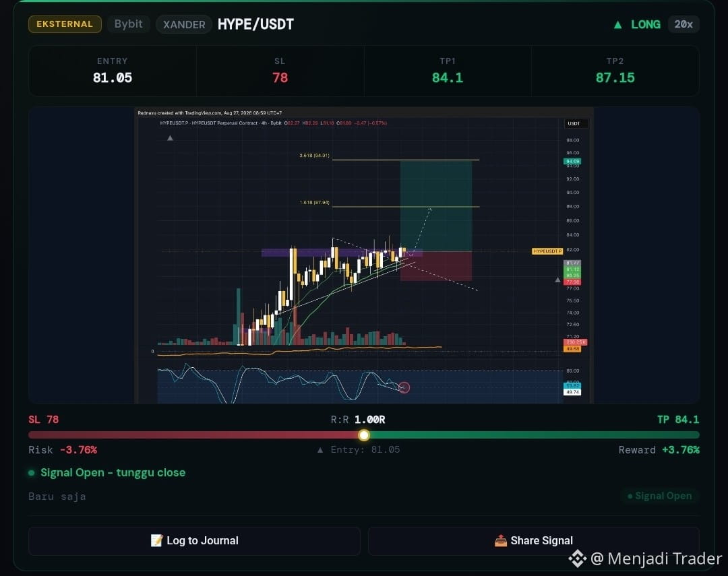Image resolution: width=728 pixels, height=576 pixels.
Task: Click the green triangle icon beside LONG
Action: click(x=617, y=25)
